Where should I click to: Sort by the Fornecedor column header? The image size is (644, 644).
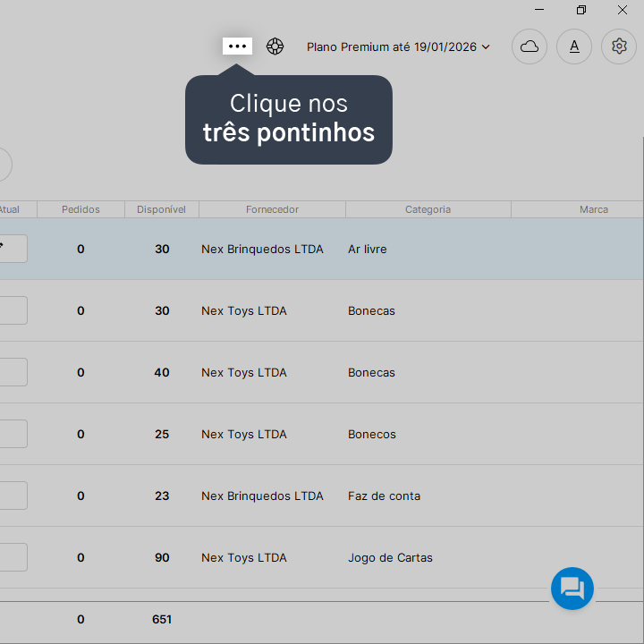pyautogui.click(x=272, y=209)
